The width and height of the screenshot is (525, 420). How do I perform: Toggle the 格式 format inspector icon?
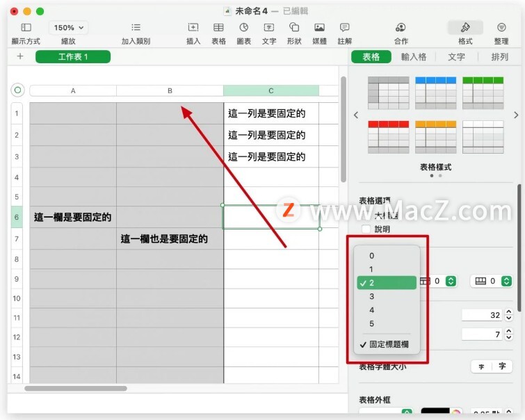click(x=465, y=27)
